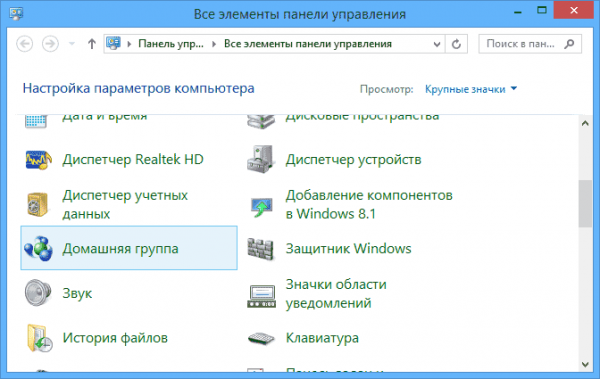Open История файлов label
Viewport: 600px width, 379px height.
pyautogui.click(x=115, y=338)
